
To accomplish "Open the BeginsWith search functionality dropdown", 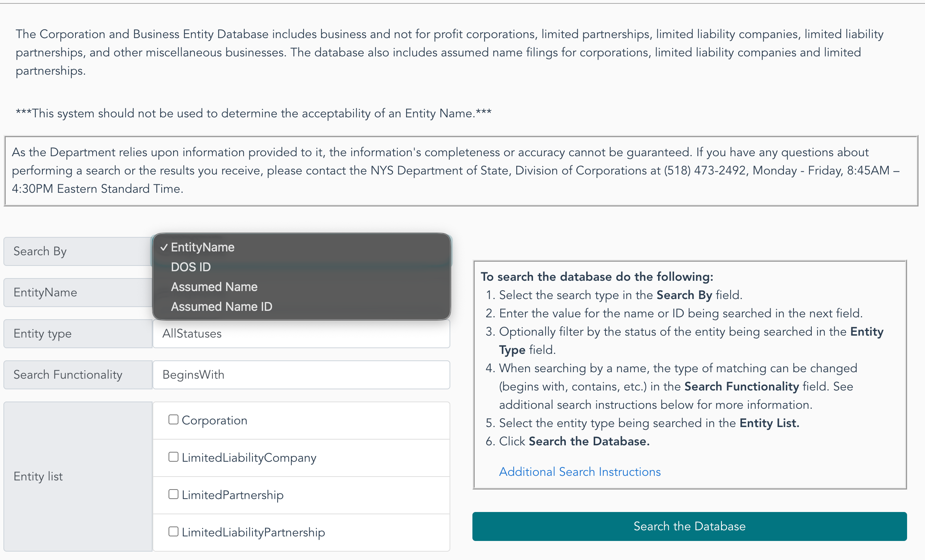I will tap(301, 375).
